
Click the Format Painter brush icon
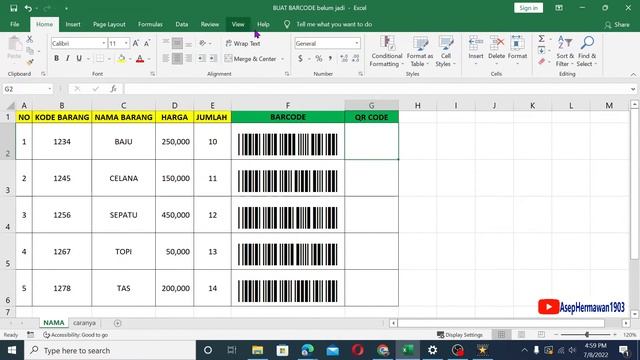click(x=29, y=62)
